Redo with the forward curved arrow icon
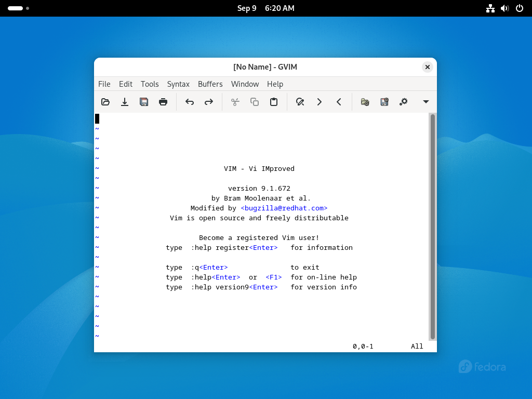 click(x=209, y=102)
